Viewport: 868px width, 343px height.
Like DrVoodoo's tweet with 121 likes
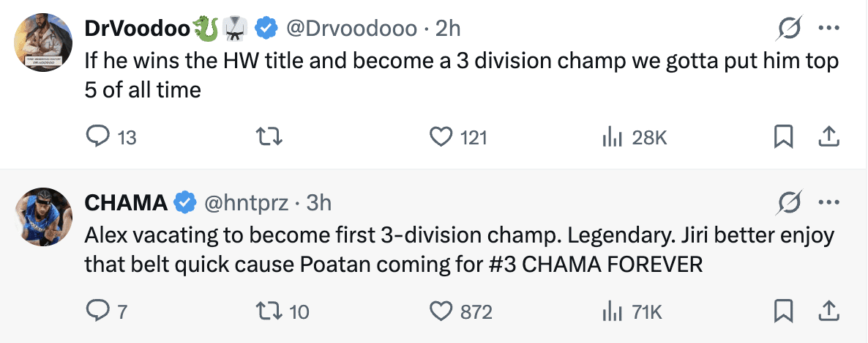(x=440, y=136)
